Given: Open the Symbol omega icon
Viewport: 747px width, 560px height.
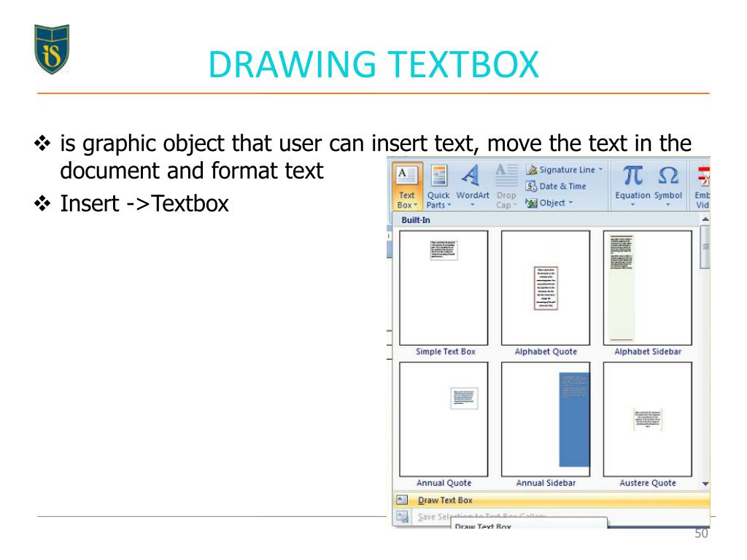Looking at the screenshot, I should click(x=668, y=176).
